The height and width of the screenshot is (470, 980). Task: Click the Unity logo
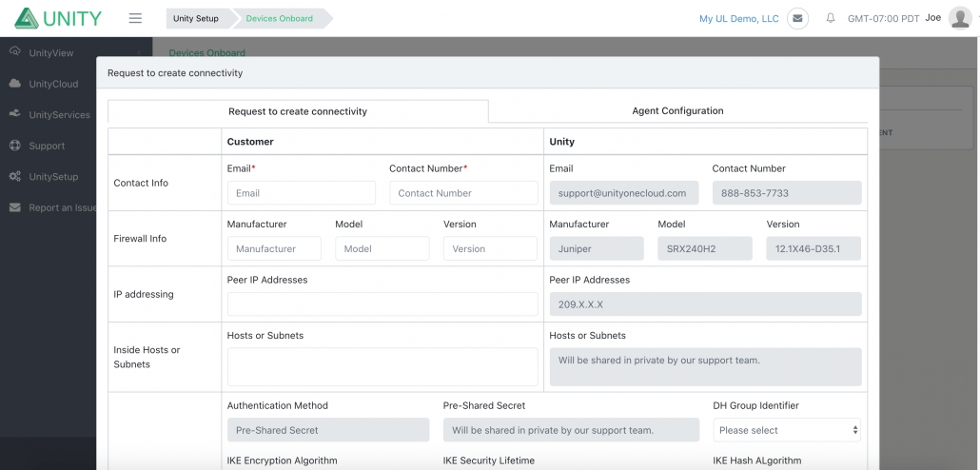coord(57,18)
